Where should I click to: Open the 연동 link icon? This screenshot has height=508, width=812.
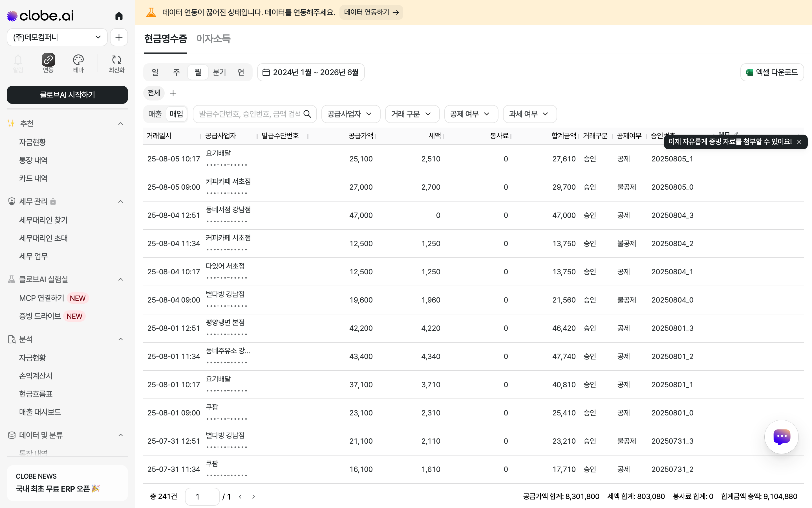point(48,63)
